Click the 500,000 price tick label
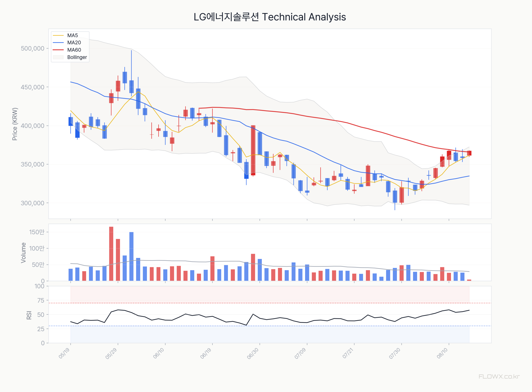This screenshot has width=532, height=392. [x=33, y=48]
